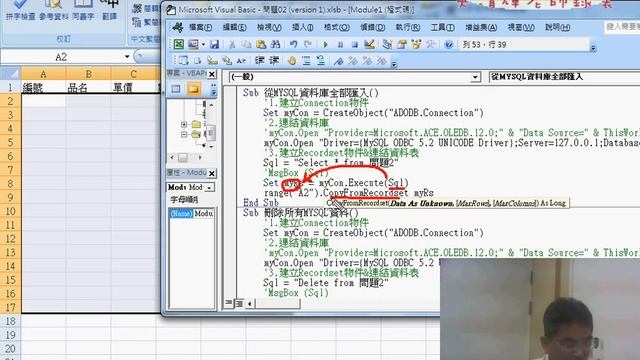Open the Module object dropdown in properties
The height and width of the screenshot is (360, 640).
pos(210,187)
